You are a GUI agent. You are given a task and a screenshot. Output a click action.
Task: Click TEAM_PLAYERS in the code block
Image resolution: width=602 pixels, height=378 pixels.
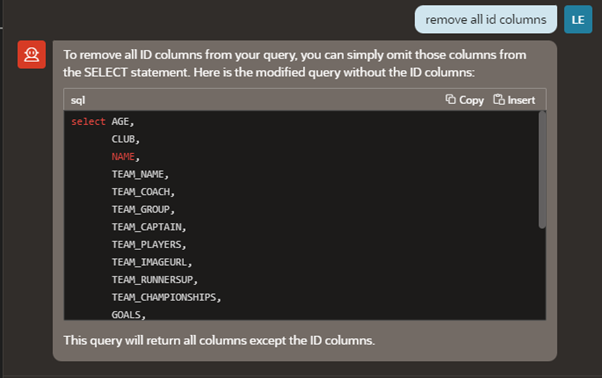(147, 245)
